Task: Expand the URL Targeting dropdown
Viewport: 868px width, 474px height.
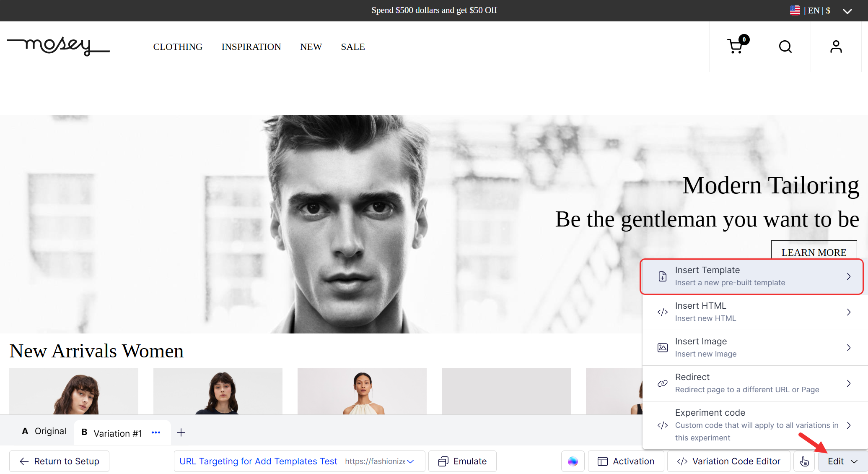Action: [x=410, y=461]
